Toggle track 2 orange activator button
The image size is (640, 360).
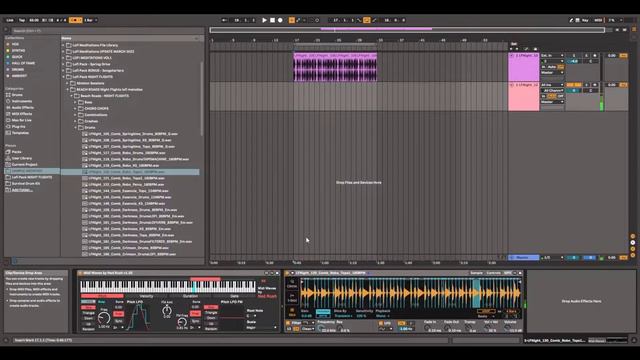(x=573, y=85)
